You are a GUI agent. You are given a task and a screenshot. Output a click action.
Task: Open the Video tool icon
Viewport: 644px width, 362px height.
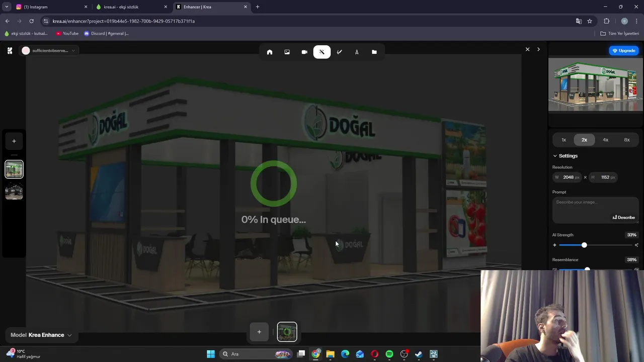point(304,52)
